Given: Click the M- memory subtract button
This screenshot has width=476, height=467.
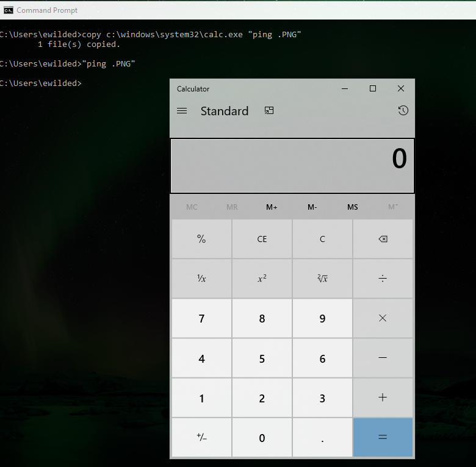Looking at the screenshot, I should pyautogui.click(x=312, y=207).
